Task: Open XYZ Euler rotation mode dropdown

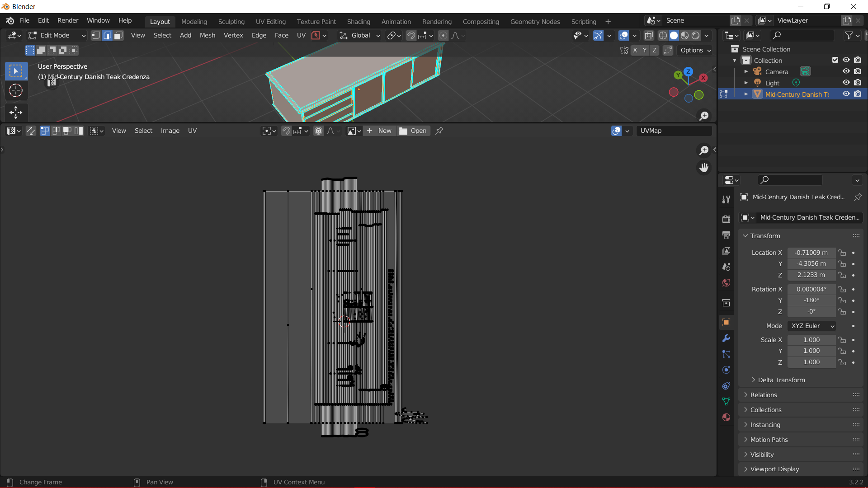Action: [811, 326]
